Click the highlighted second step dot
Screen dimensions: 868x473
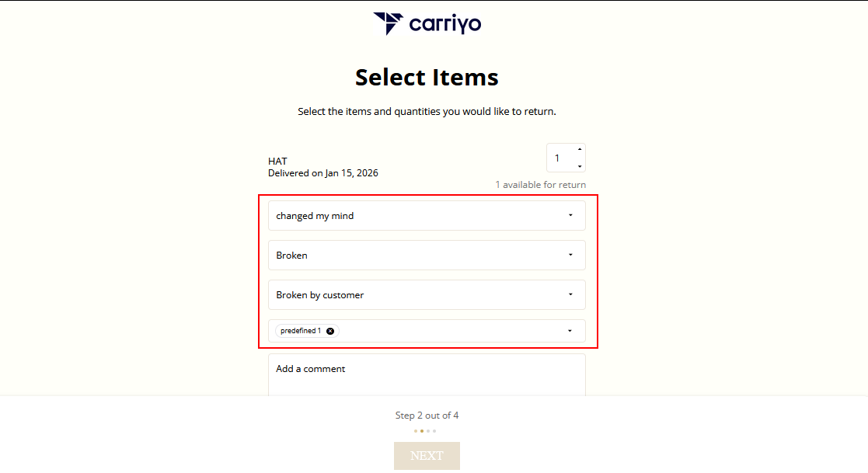[x=422, y=430]
